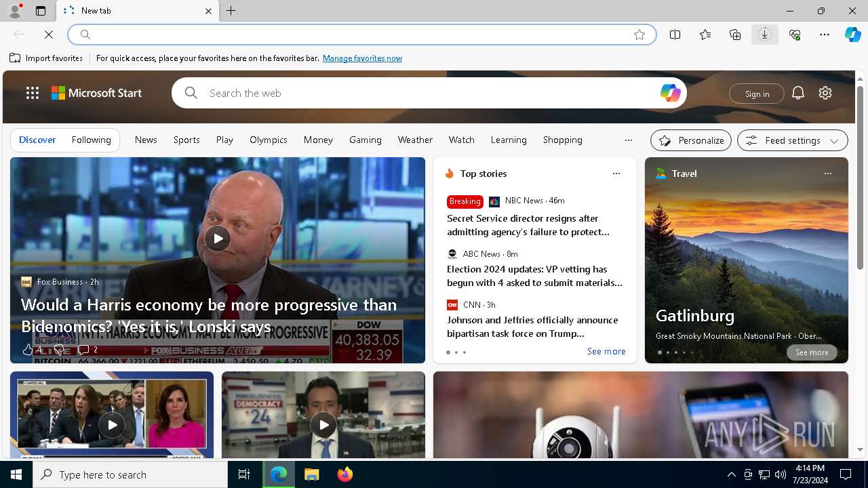Open Election 2024 updates ABC story
868x488 pixels.
[x=534, y=276]
